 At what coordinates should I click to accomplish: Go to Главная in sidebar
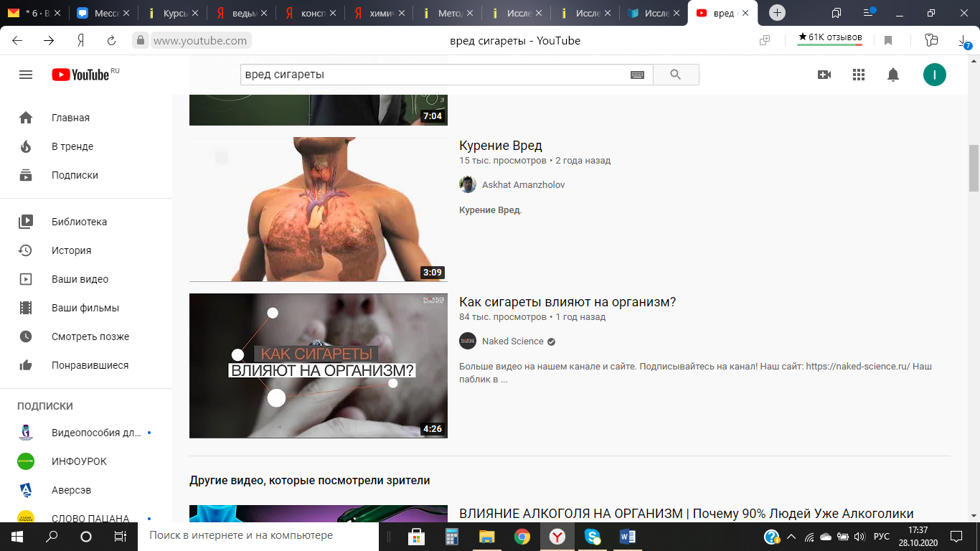pos(70,118)
